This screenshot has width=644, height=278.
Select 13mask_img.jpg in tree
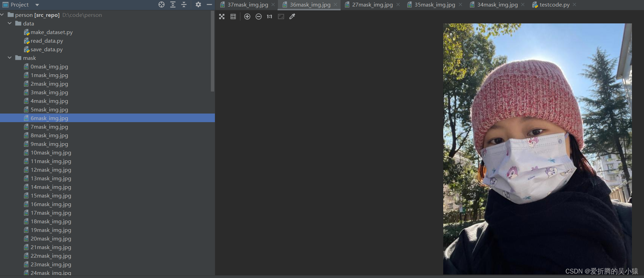click(51, 178)
